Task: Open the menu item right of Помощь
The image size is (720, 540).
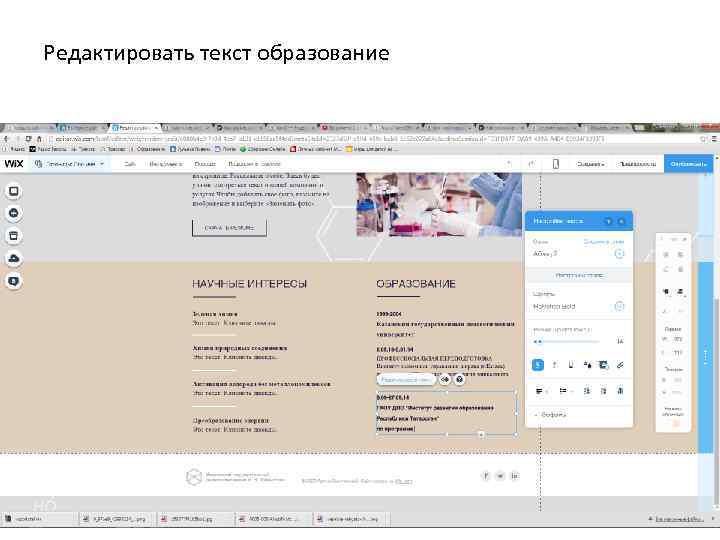Action: pyautogui.click(x=254, y=164)
